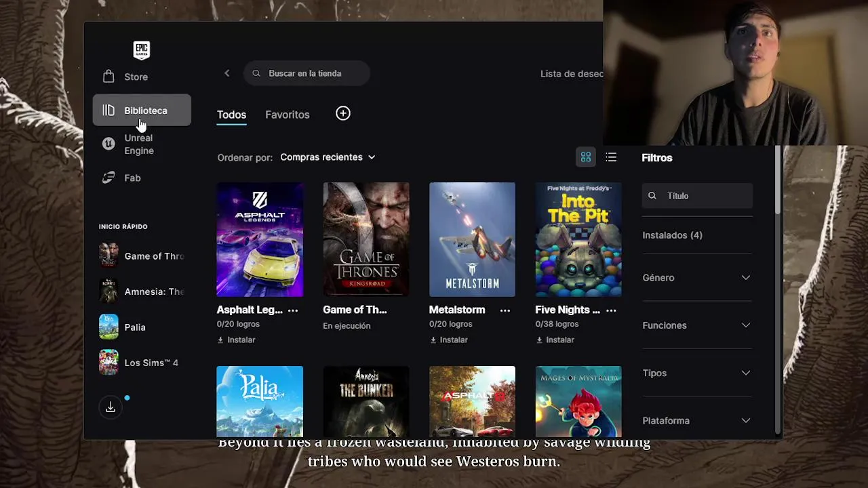
Task: Click the filter title search icon
Action: [x=652, y=196]
